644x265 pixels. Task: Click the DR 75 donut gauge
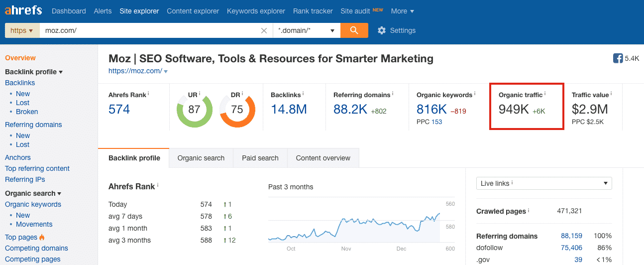tap(237, 110)
